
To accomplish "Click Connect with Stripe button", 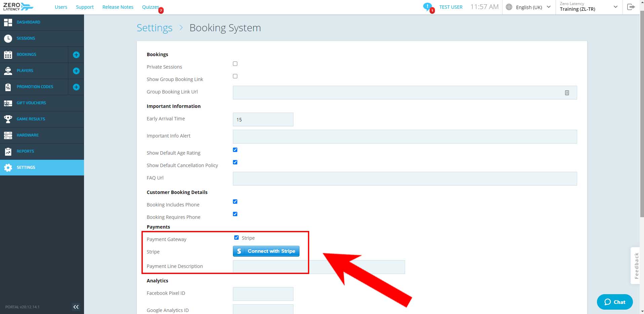I will point(266,251).
